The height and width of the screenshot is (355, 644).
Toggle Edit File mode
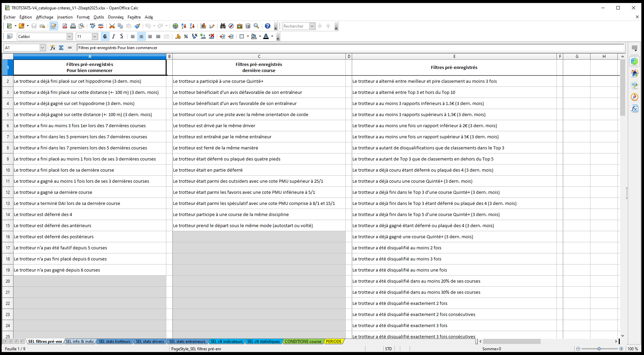click(53, 26)
